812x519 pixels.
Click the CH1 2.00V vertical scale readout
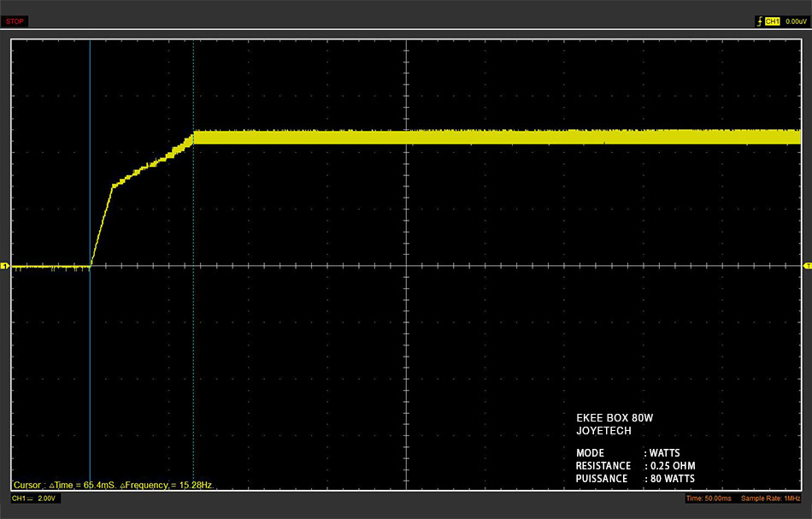click(34, 498)
